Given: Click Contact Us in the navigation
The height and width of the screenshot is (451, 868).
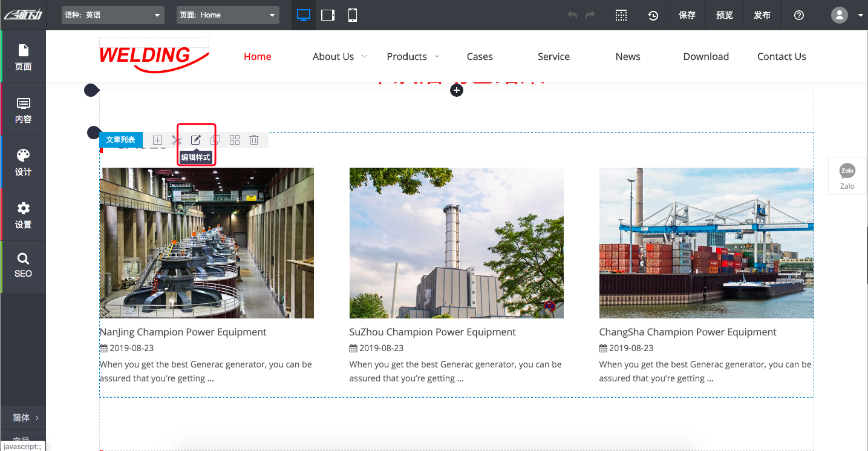Looking at the screenshot, I should tap(782, 56).
